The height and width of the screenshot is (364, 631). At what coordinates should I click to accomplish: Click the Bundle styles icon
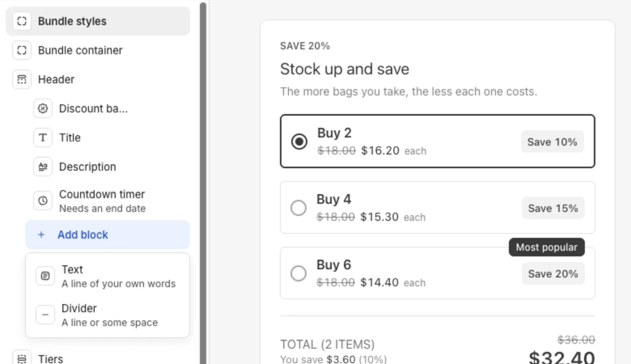point(22,21)
